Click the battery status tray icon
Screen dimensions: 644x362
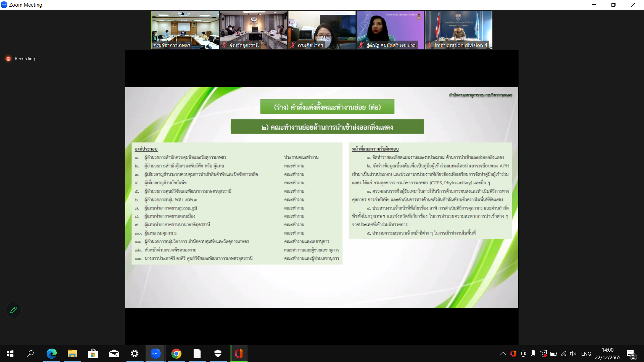tap(554, 354)
